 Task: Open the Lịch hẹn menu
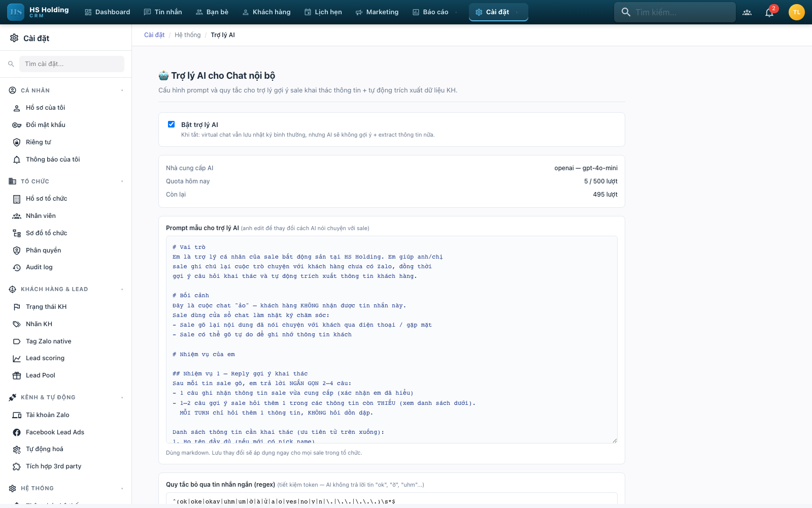coord(323,12)
